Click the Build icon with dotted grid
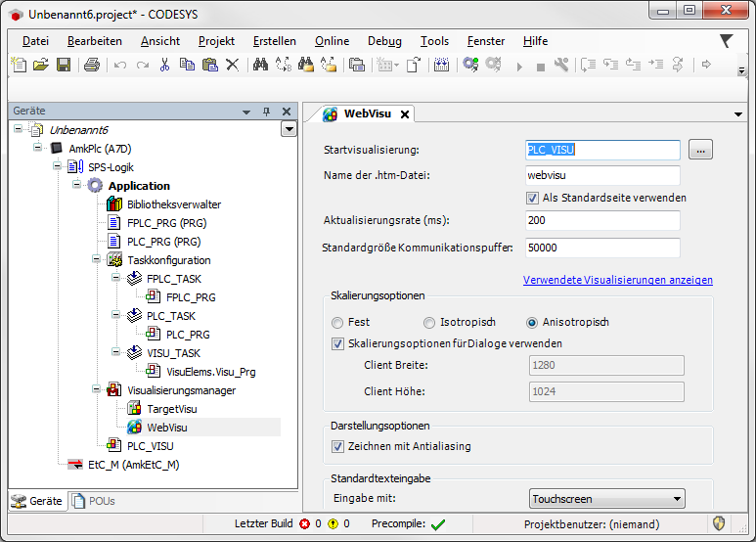 click(441, 65)
